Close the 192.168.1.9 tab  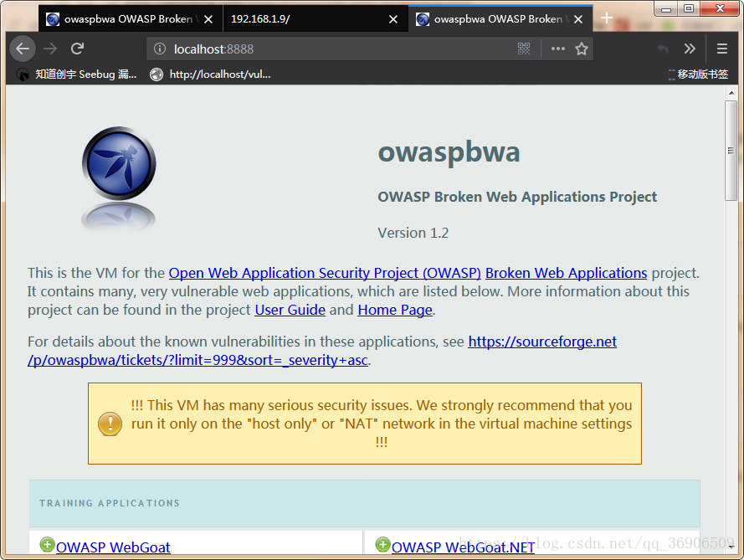pyautogui.click(x=393, y=19)
